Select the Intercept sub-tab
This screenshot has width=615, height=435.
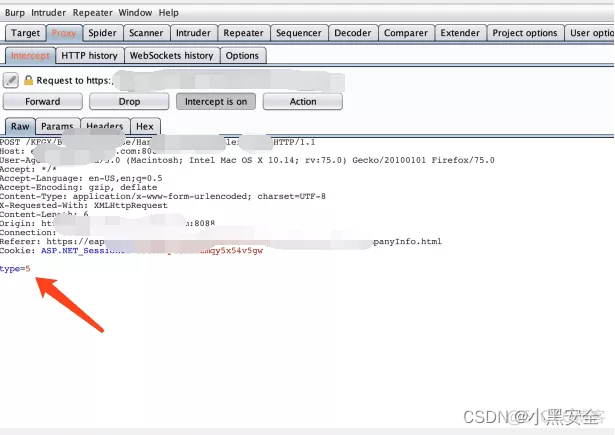[30, 56]
